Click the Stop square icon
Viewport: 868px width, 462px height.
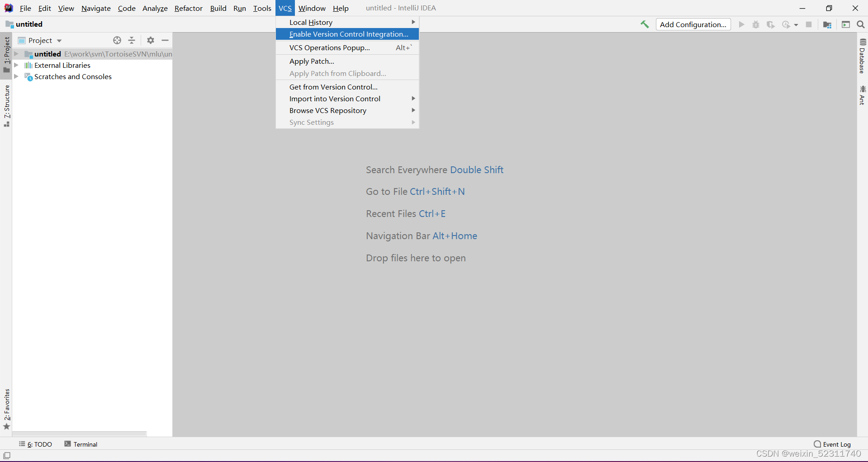tap(809, 24)
